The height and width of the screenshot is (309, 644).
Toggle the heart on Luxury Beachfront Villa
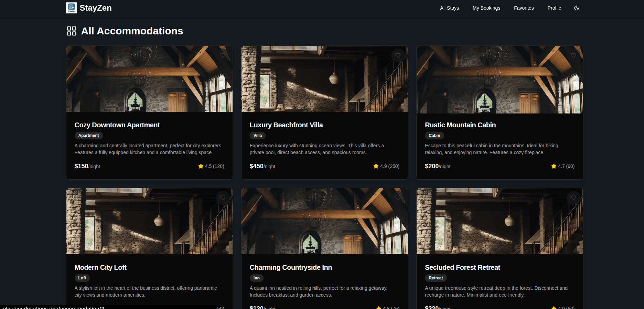click(x=398, y=55)
